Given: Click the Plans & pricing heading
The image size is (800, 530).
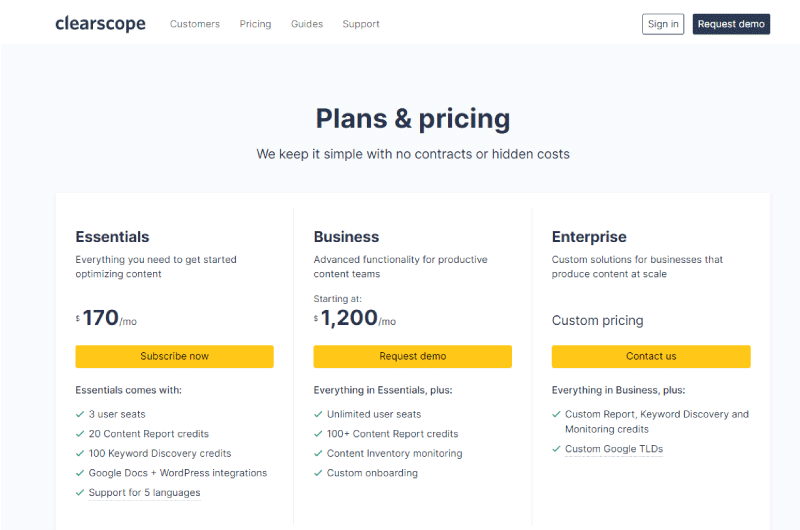Looking at the screenshot, I should [x=413, y=118].
